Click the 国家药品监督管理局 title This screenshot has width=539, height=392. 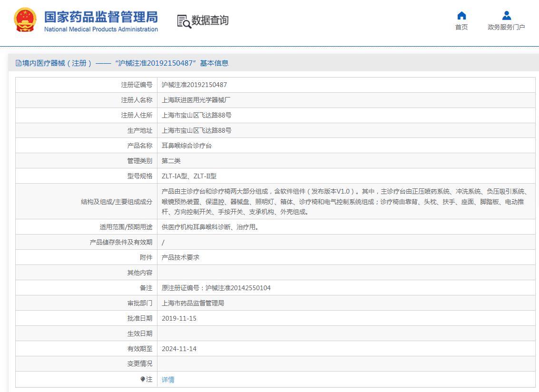(x=101, y=17)
